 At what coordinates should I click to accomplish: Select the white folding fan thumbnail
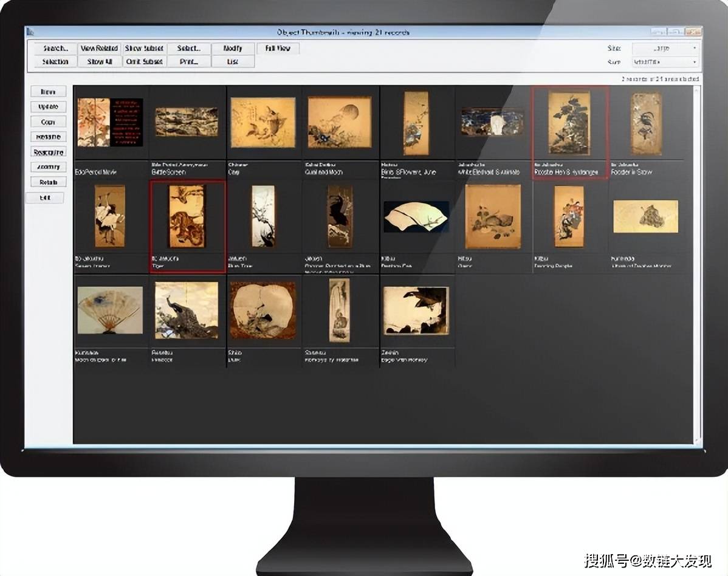click(416, 216)
